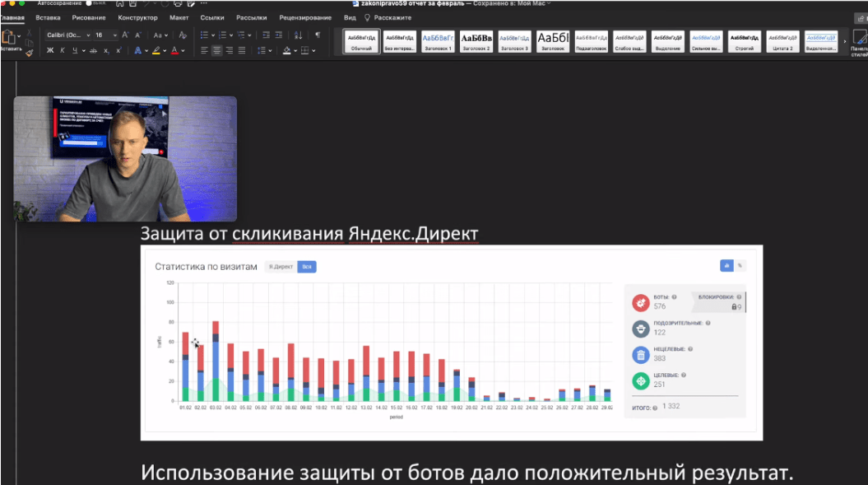The image size is (868, 485).
Task: Toggle center alignment
Action: [216, 50]
